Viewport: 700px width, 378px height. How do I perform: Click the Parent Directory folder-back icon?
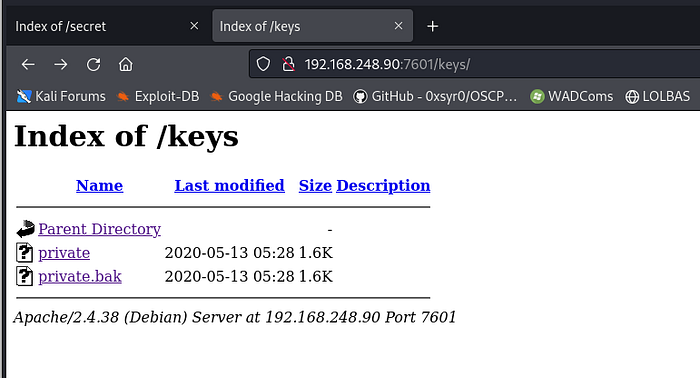[x=25, y=229]
